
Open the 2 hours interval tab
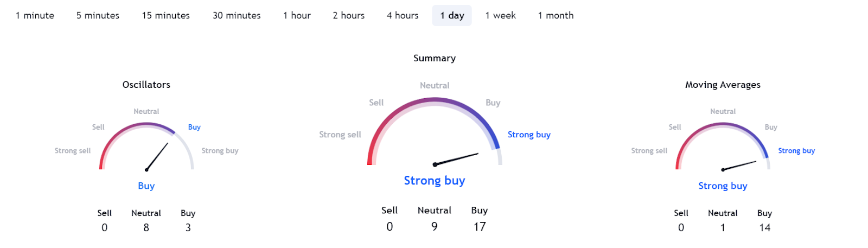pos(348,16)
